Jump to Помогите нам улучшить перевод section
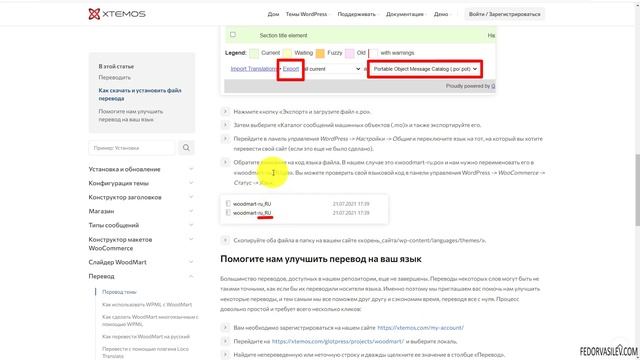The image size is (640, 360). tap(131, 116)
